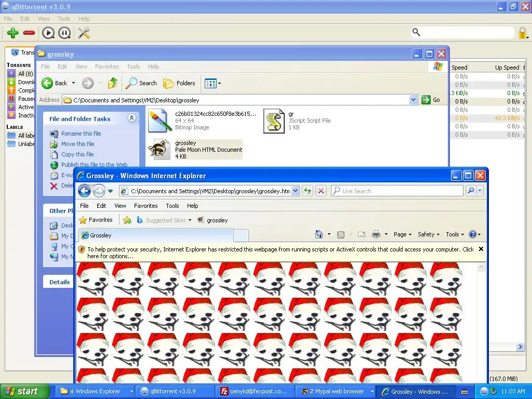
Task: Click Publish this file to the Web
Action: [x=95, y=165]
